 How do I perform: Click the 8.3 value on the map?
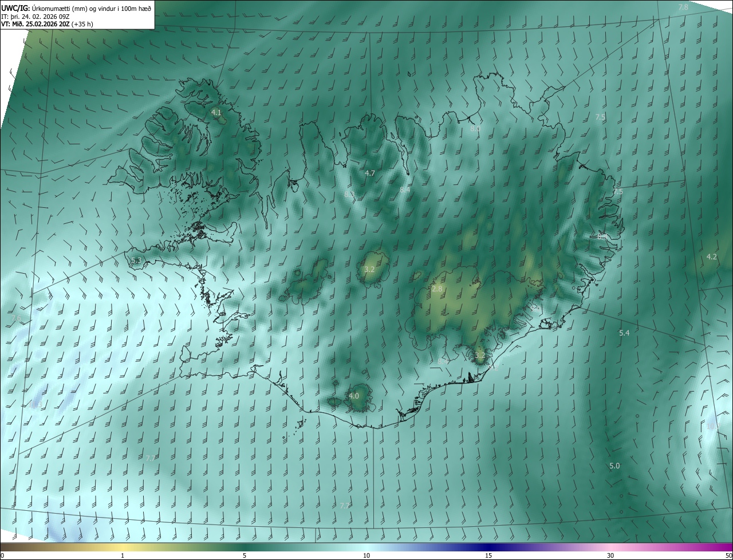[349, 195]
